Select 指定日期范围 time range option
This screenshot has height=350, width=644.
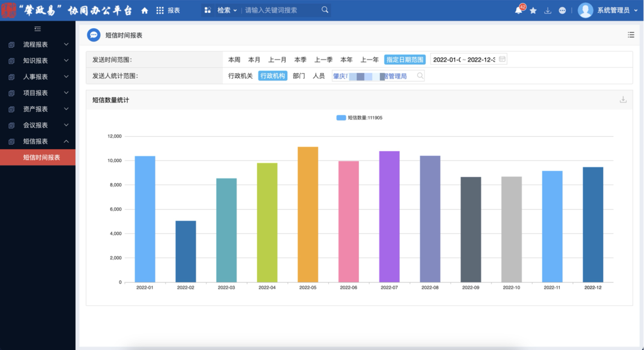(x=405, y=60)
